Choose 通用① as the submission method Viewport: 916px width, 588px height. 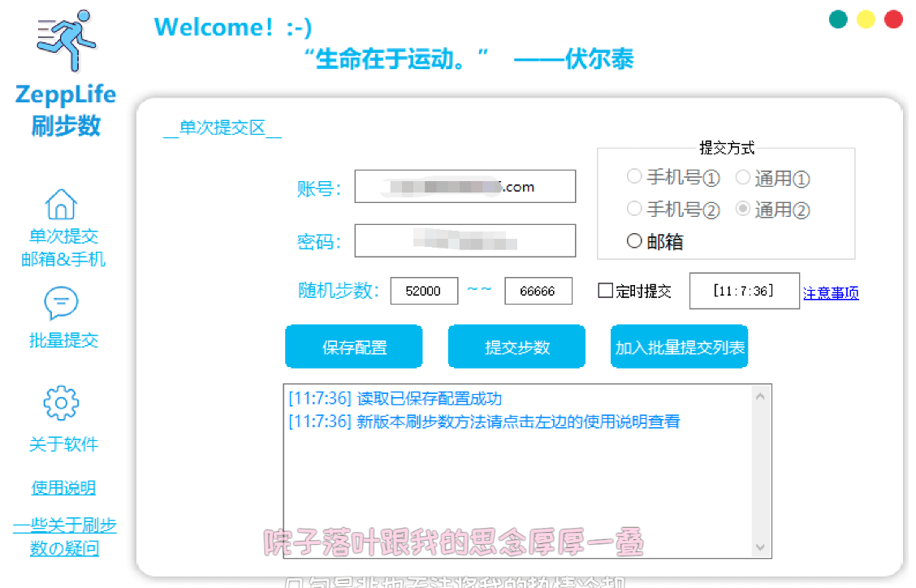tap(743, 176)
